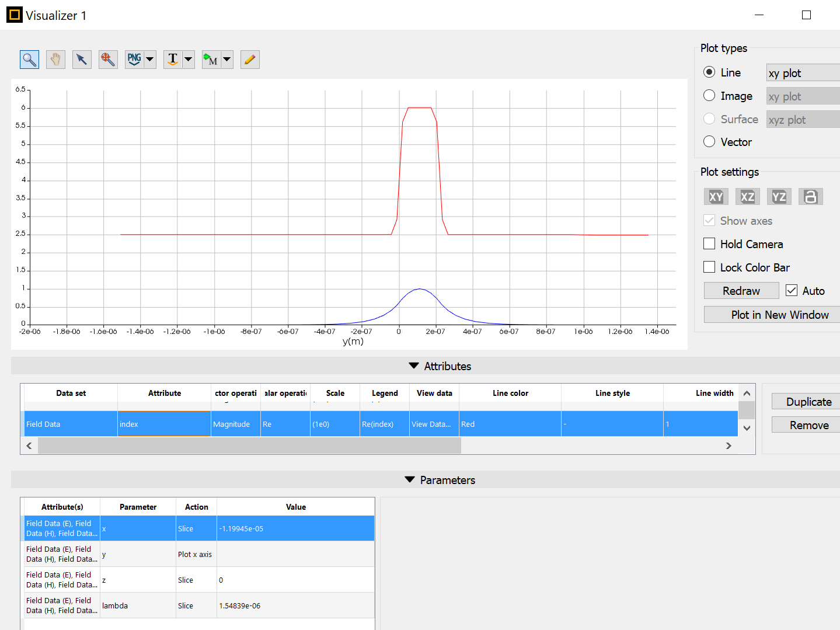
Task: Open the Line xy plot dropdown
Action: point(803,73)
